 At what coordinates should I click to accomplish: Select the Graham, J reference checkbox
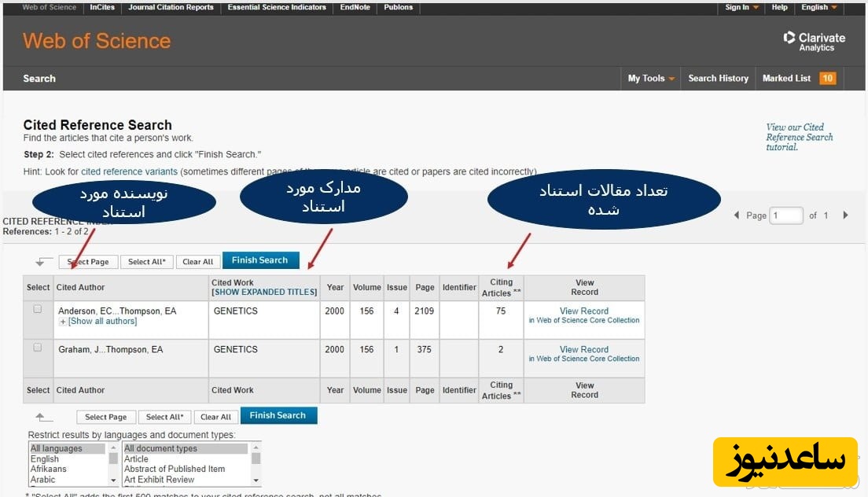[37, 348]
